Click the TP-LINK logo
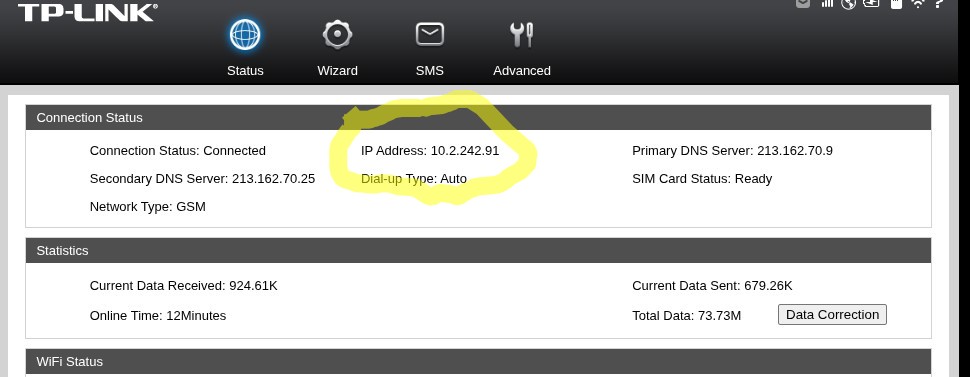The height and width of the screenshot is (377, 970). pyautogui.click(x=87, y=12)
